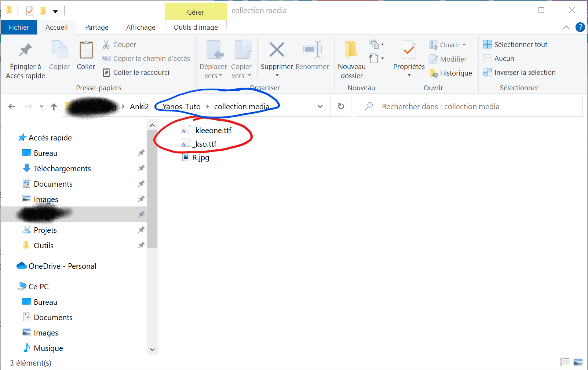This screenshot has height=370, width=588.
Task: Click the Copier le chemin d'accès icon
Action: (106, 58)
